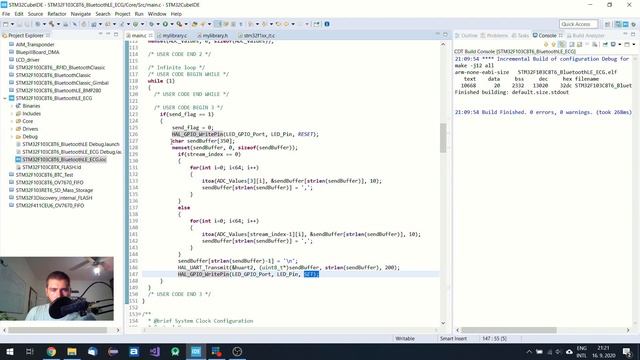Image resolution: width=640 pixels, height=360 pixels.
Task: Maximize the Project Explorer panel
Action: 116,35
